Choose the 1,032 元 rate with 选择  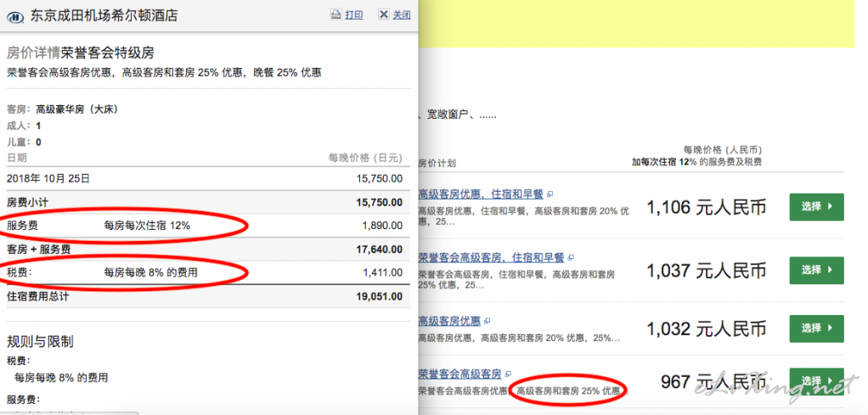pos(816,328)
